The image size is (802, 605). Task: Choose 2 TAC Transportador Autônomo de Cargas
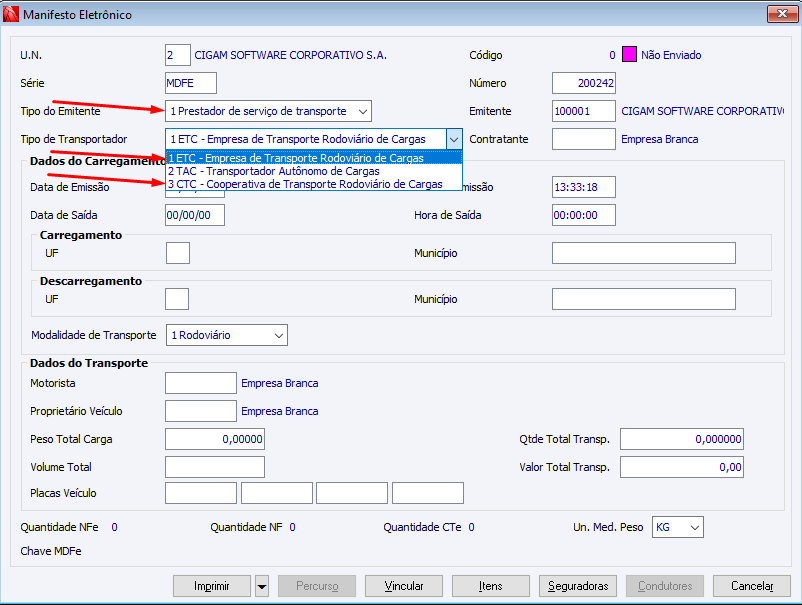coord(314,171)
